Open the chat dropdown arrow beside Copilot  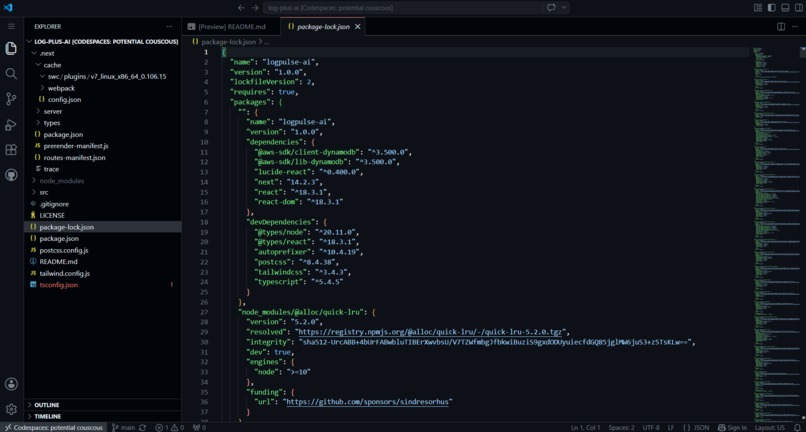pyautogui.click(x=564, y=8)
